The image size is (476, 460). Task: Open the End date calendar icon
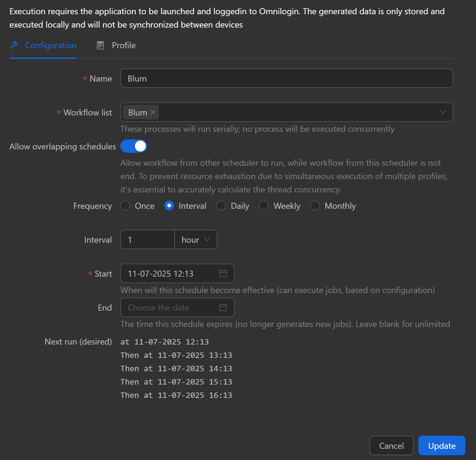tap(223, 307)
